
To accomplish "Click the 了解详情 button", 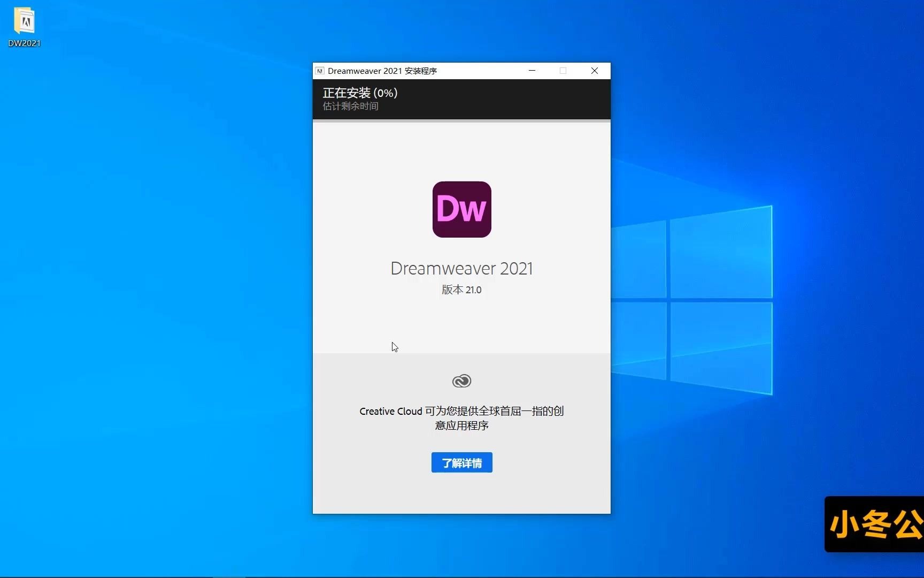I will coord(461,462).
